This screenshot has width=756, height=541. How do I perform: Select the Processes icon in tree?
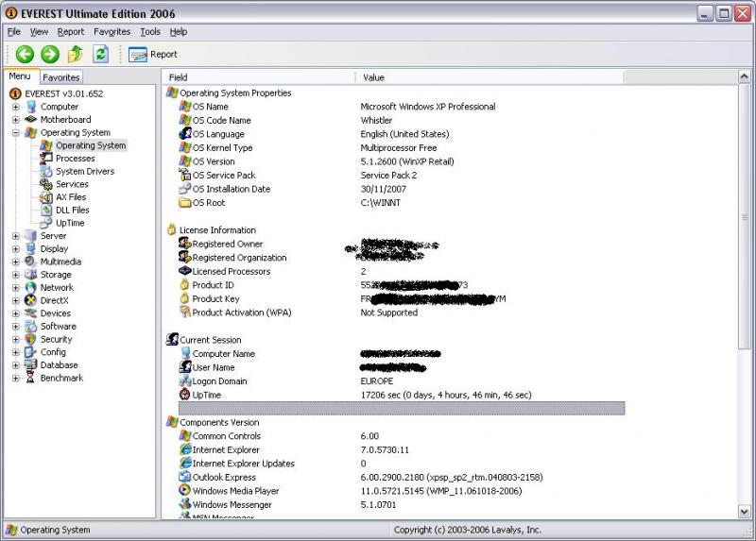tap(46, 158)
